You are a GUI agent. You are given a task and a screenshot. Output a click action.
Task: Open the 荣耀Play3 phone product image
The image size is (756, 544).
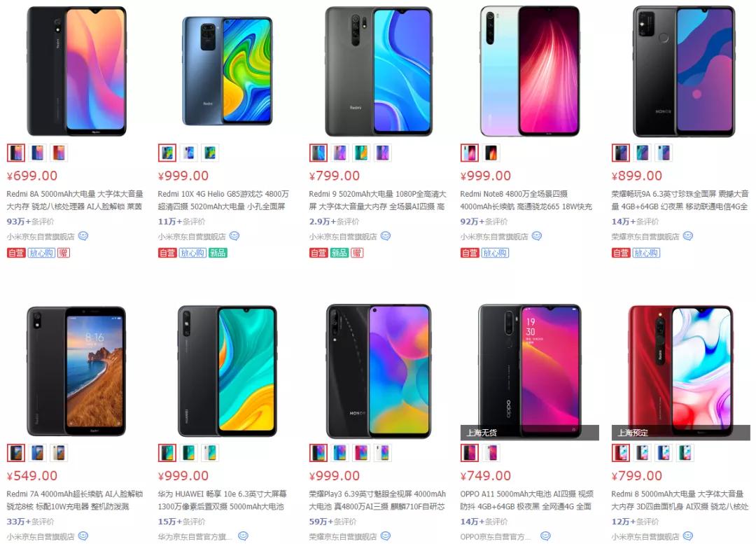(x=379, y=371)
